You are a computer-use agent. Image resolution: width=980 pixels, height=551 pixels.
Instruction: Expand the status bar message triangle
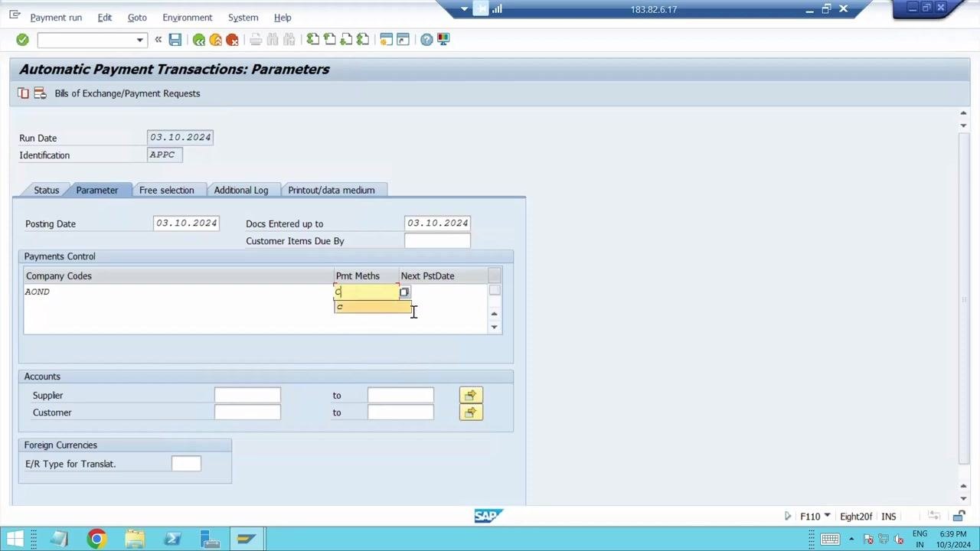click(x=787, y=517)
